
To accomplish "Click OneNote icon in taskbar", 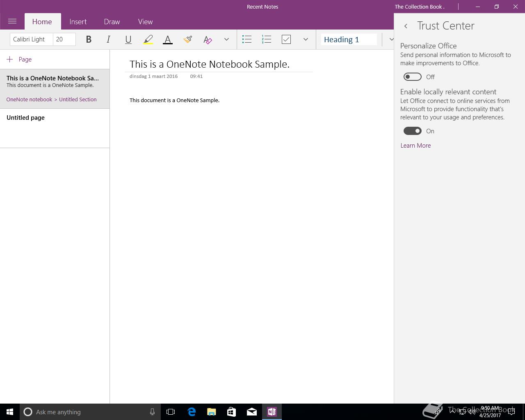I will coord(272,412).
